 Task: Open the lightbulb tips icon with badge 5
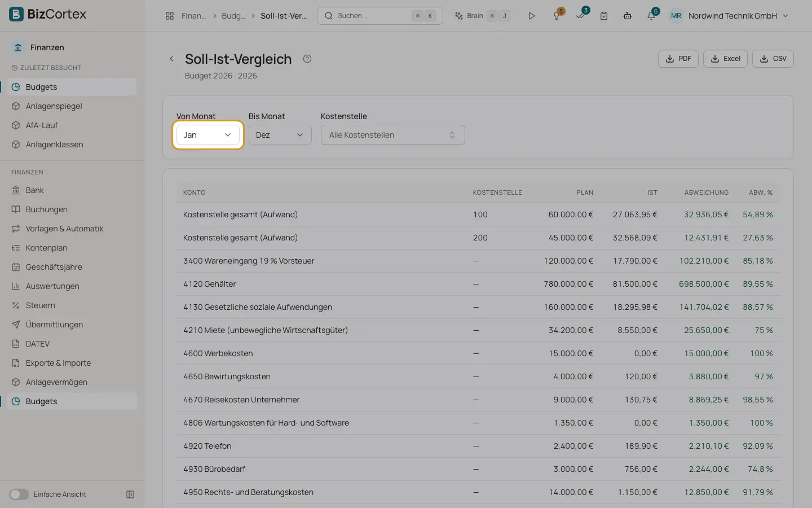[557, 16]
